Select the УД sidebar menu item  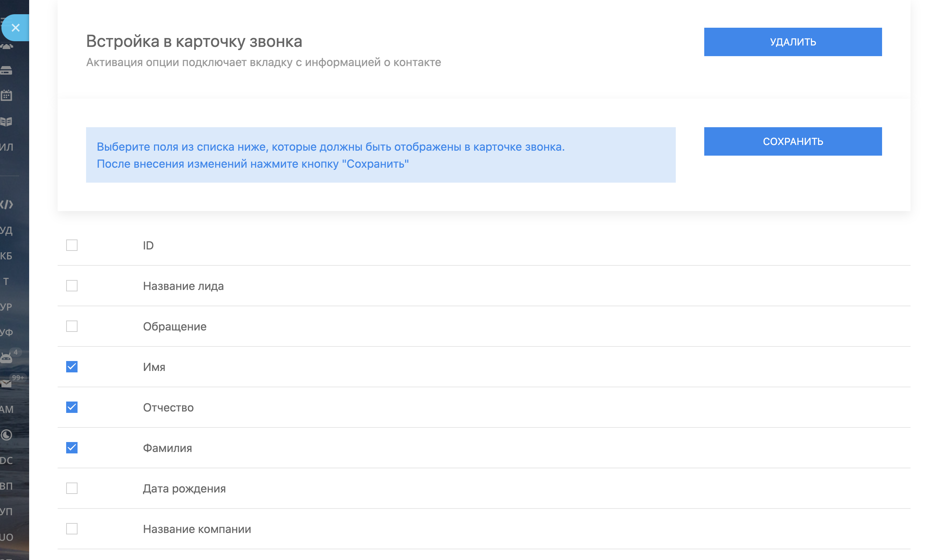pyautogui.click(x=6, y=230)
